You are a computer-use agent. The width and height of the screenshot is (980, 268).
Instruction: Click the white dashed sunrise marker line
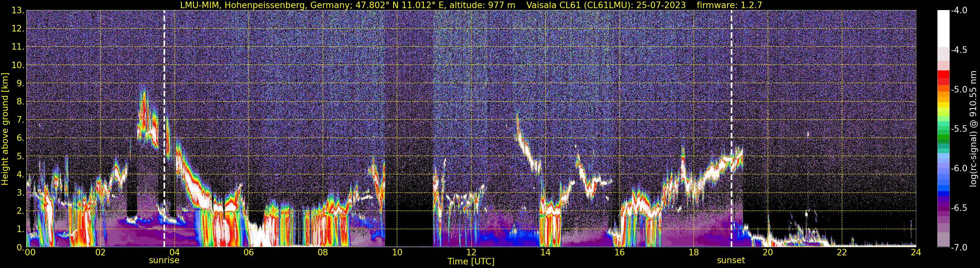click(164, 129)
